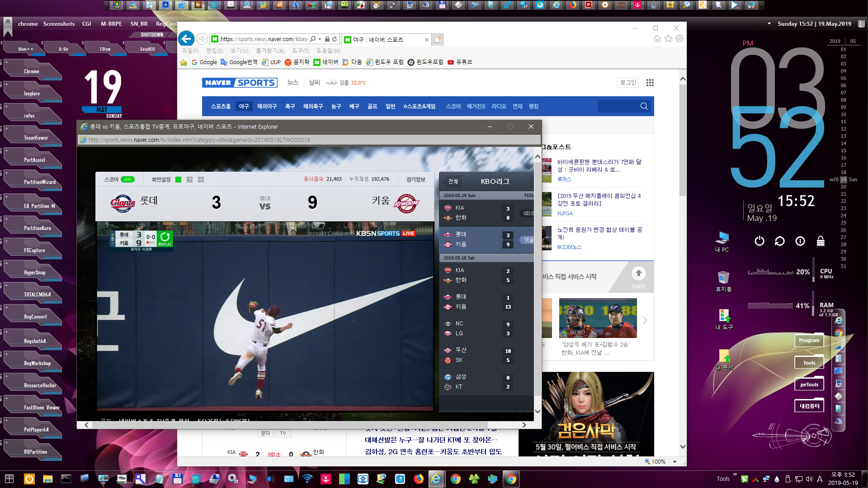The height and width of the screenshot is (488, 868).
Task: Click the popup URL address bar
Action: pos(309,140)
